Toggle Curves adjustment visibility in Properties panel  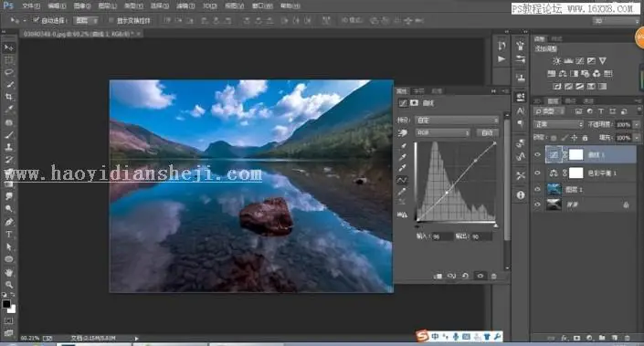tap(480, 276)
